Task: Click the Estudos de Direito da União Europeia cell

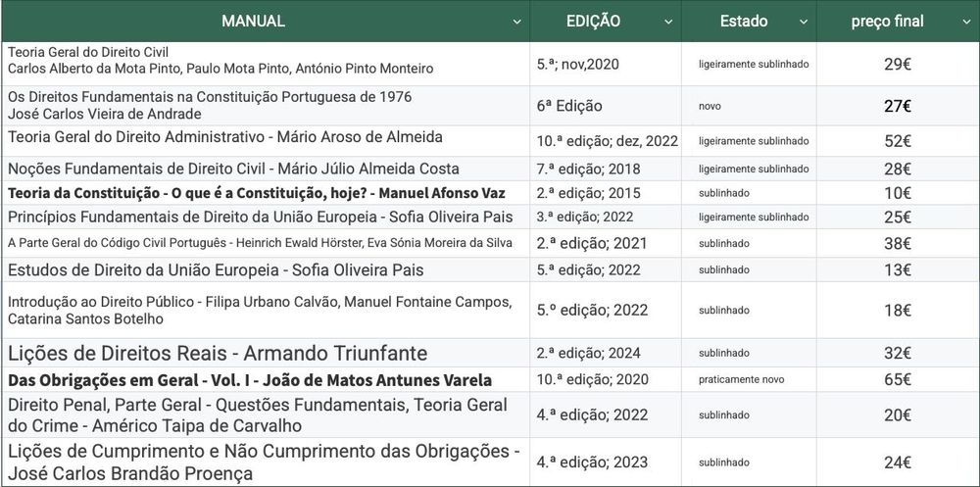Action: tap(216, 269)
